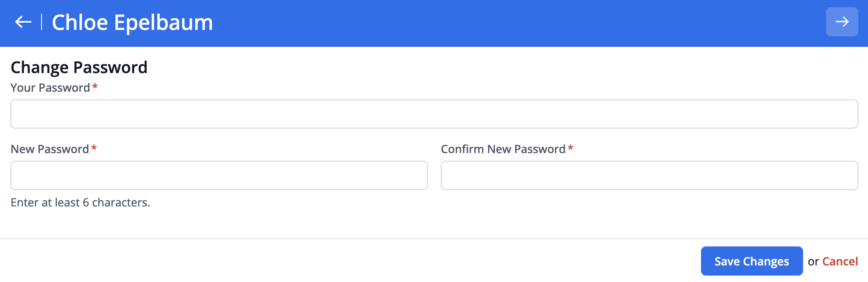Screen dimensions: 868x282
Task: Click the 'Enter at least 6 characters' hint
Action: (x=80, y=202)
